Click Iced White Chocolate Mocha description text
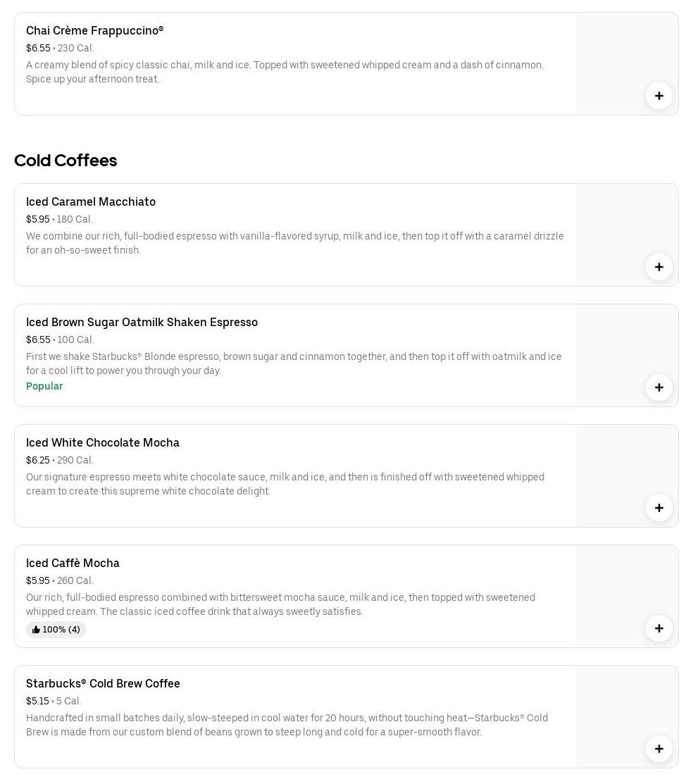Image resolution: width=693 pixels, height=784 pixels. [285, 484]
